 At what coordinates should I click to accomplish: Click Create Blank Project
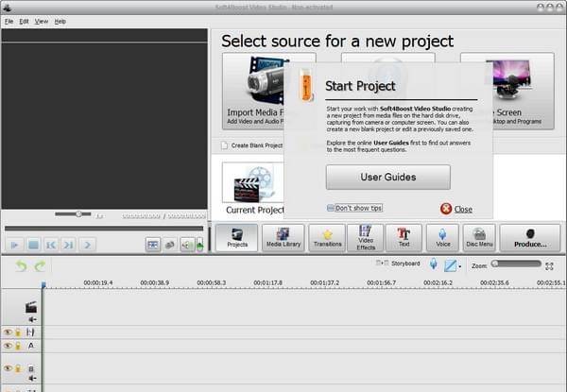tap(252, 145)
